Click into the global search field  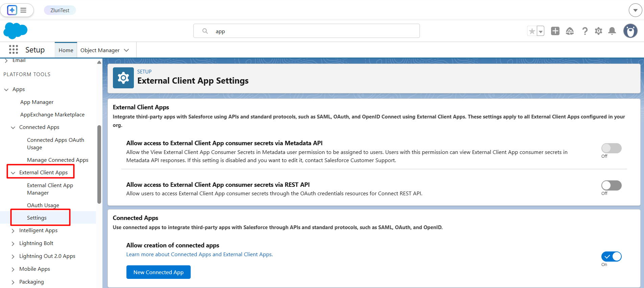307,31
